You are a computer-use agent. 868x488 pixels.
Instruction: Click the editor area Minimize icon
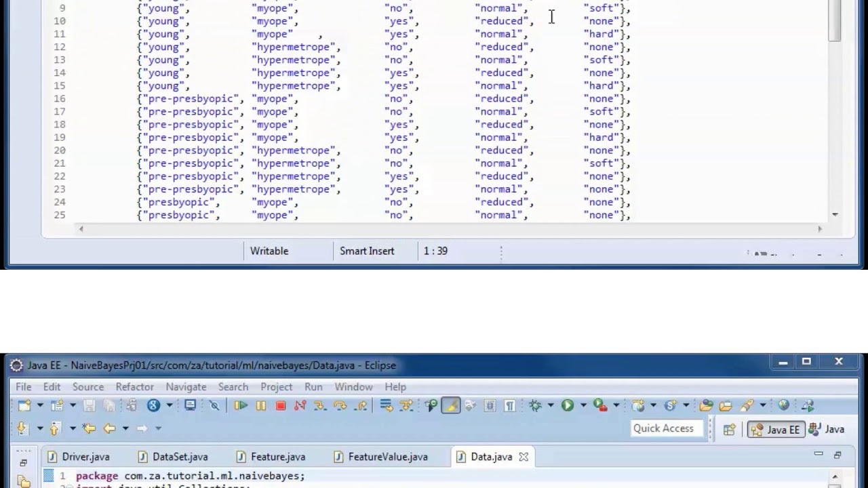click(x=818, y=455)
